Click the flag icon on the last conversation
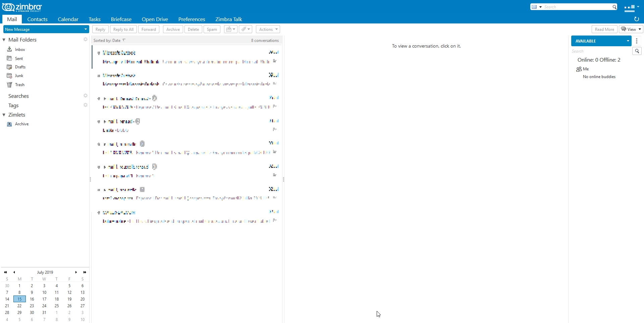This screenshot has height=323, width=644. coord(275,220)
